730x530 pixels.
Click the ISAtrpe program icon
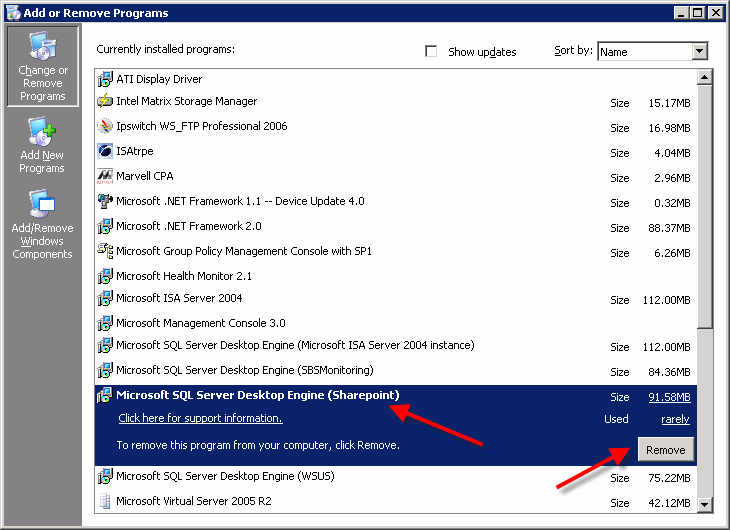click(x=105, y=151)
